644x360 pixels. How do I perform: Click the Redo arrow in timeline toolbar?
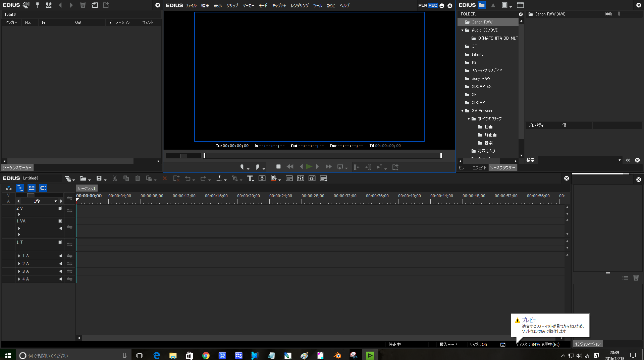click(203, 178)
